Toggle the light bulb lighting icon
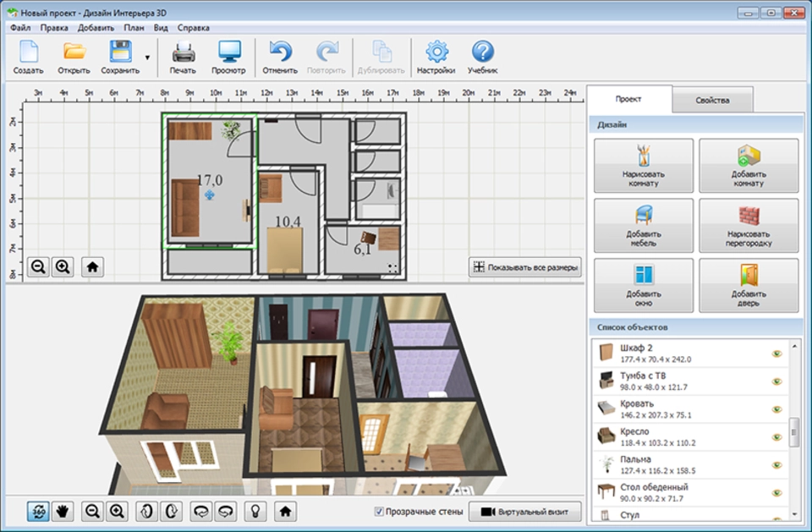812x532 pixels. click(x=255, y=512)
